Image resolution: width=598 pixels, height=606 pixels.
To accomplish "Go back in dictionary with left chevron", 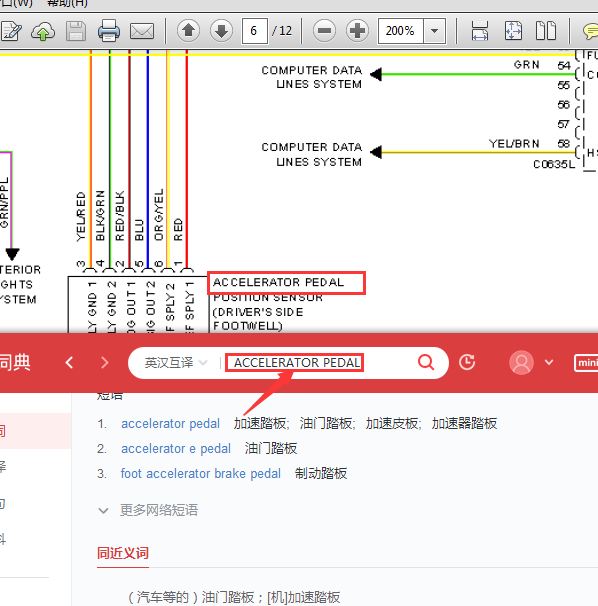I will pos(70,363).
